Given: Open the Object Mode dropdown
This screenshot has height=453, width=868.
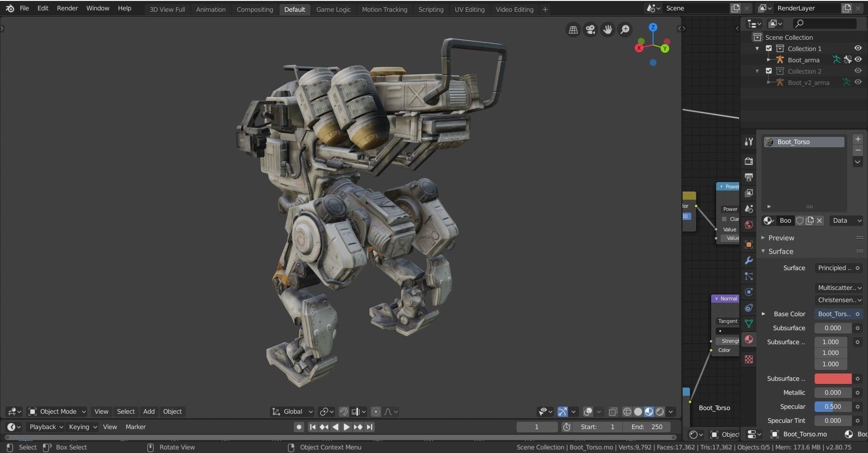Looking at the screenshot, I should tap(57, 411).
